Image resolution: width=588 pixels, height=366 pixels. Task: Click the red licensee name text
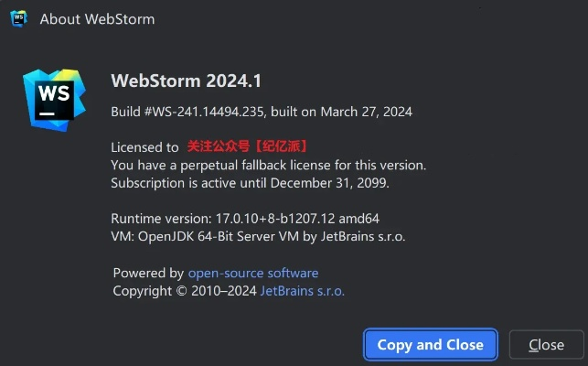tap(247, 146)
